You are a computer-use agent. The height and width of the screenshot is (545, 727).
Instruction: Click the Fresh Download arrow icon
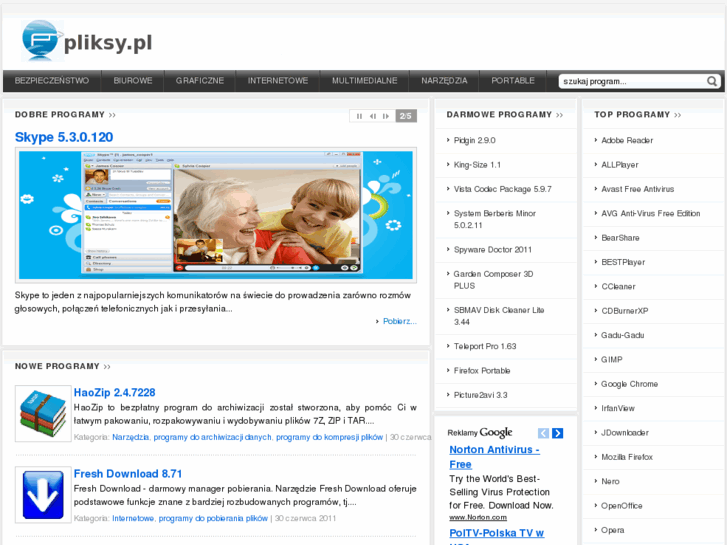coord(43,494)
